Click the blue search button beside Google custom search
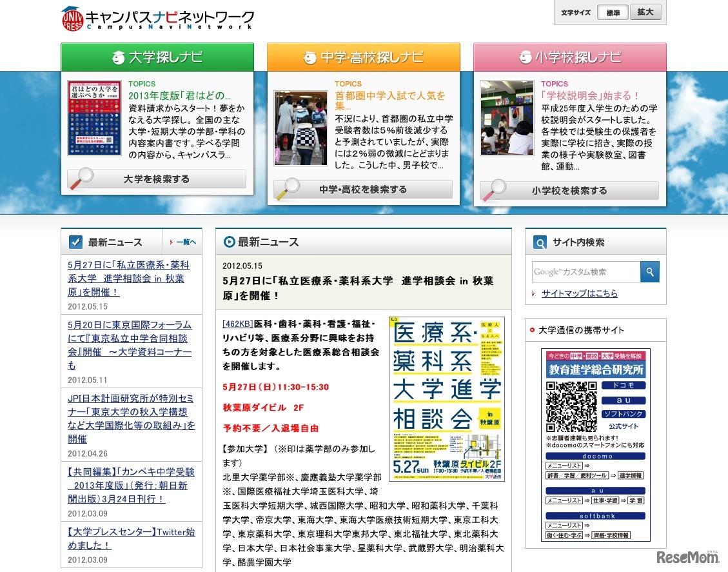This screenshot has width=728, height=572. 650,271
